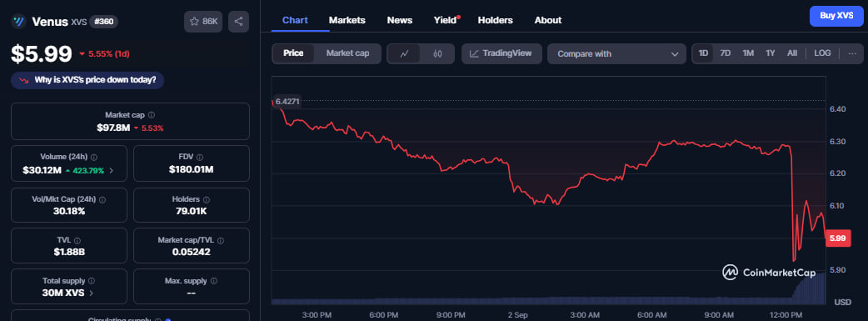
Task: Toggle chart to Market cap view
Action: (x=347, y=53)
